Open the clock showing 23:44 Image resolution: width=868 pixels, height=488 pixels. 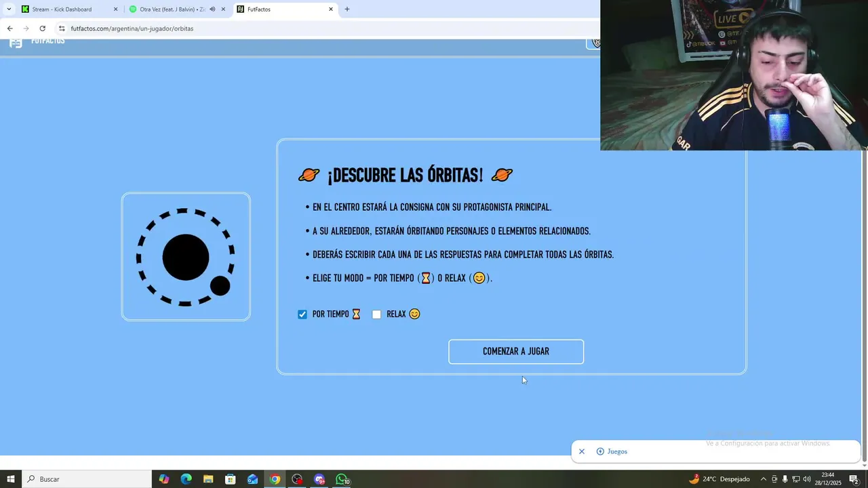[x=828, y=479]
